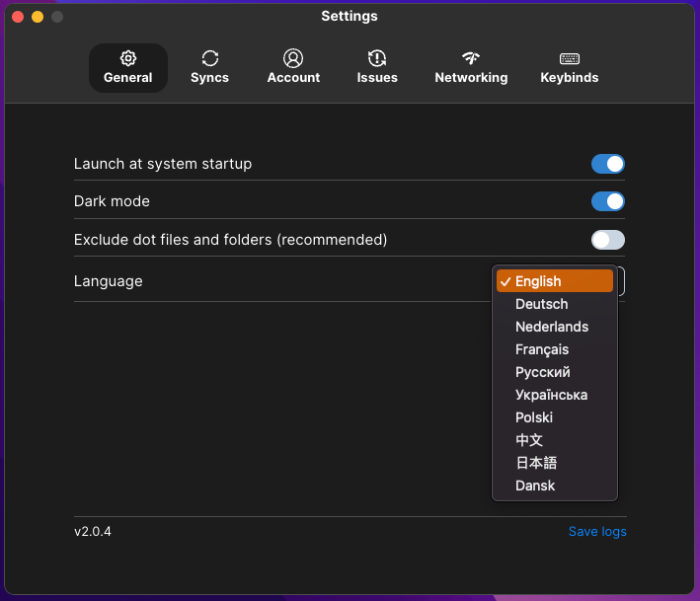The height and width of the screenshot is (601, 700).
Task: Click the v2.0.4 version label
Action: click(x=93, y=531)
